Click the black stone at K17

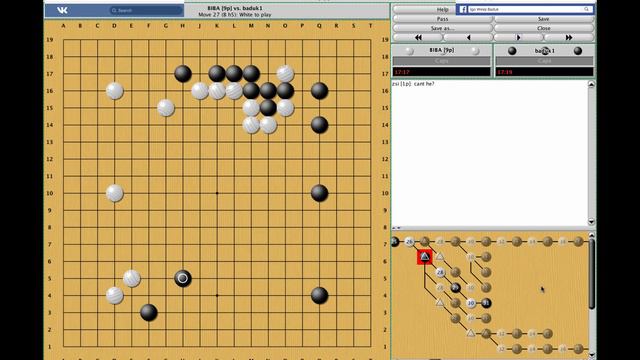pyautogui.click(x=217, y=74)
